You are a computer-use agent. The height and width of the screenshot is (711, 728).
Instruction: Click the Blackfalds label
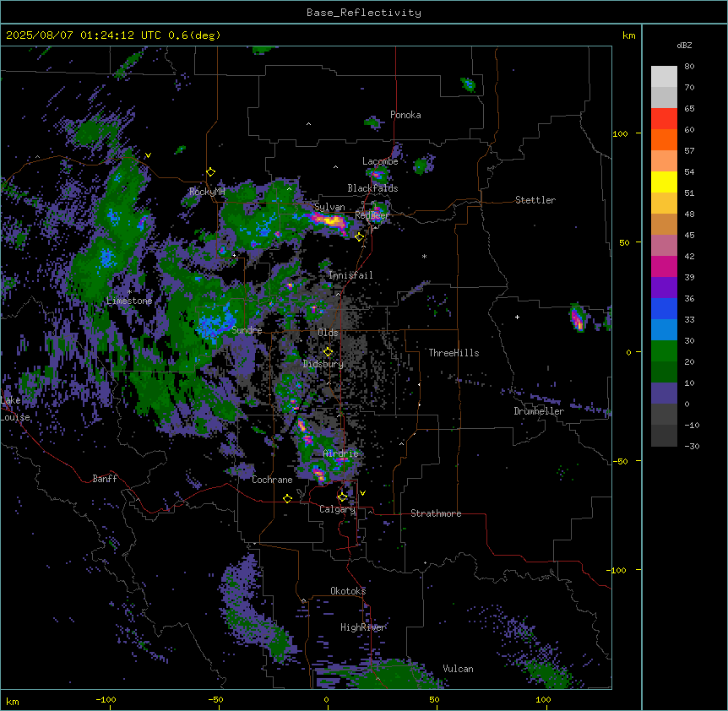pyautogui.click(x=372, y=188)
